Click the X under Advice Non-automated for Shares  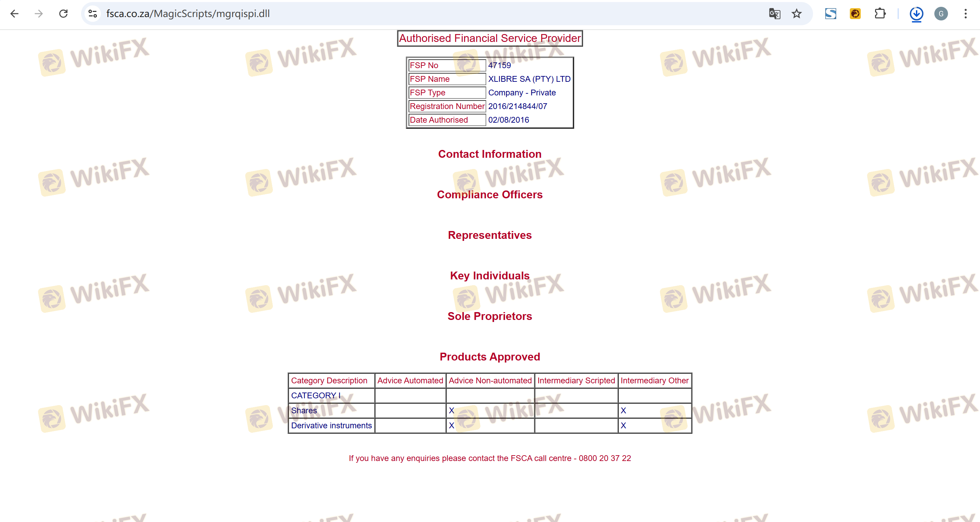point(451,411)
